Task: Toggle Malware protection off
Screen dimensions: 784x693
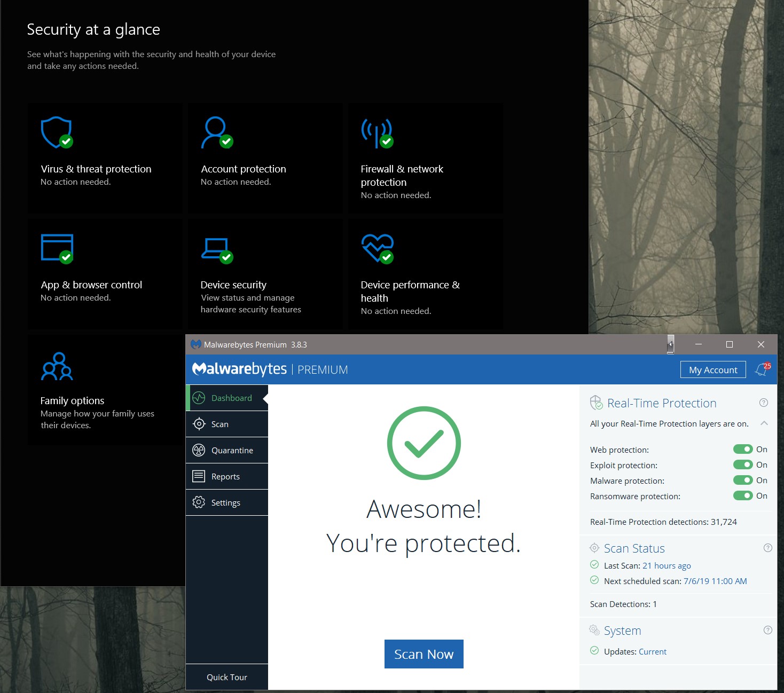Action: tap(743, 481)
